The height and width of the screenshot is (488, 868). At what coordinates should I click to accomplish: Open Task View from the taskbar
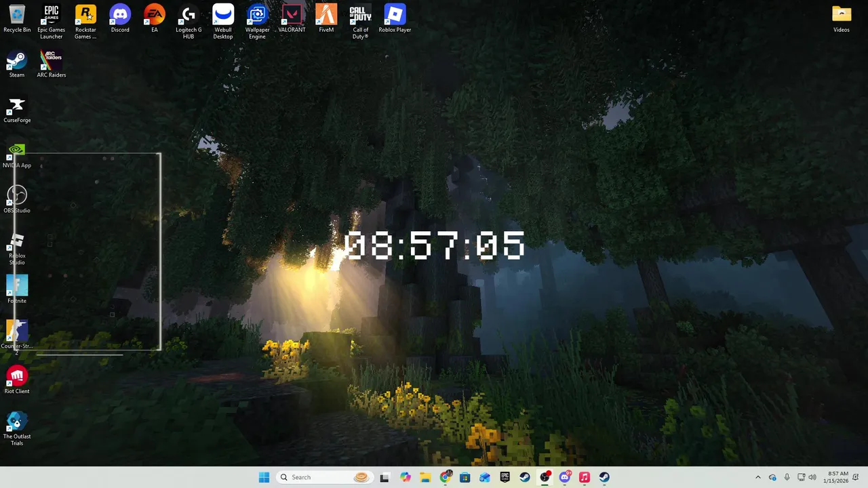point(384,477)
